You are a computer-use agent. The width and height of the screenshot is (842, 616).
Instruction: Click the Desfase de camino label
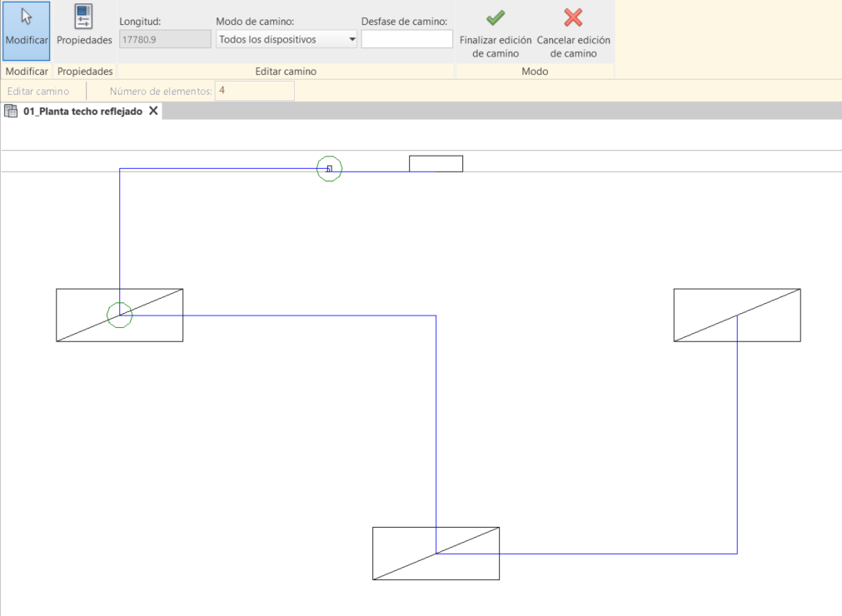click(405, 22)
